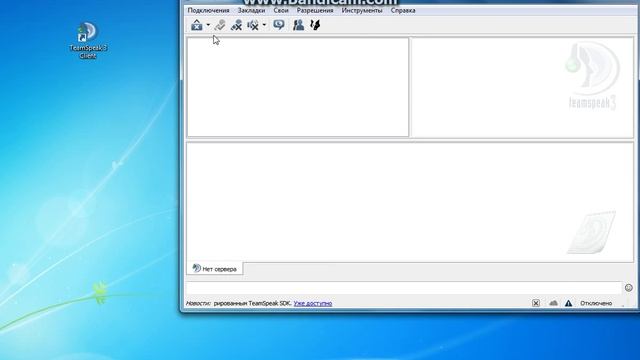Screen dimensions: 640x360
Task: Open the Away status dropdown arrow
Action: pyautogui.click(x=208, y=25)
